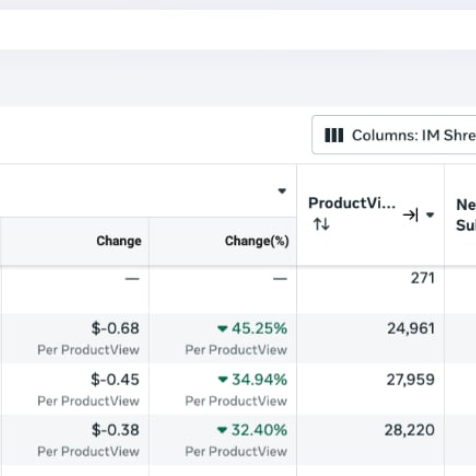
Task: Select the Change column header
Action: (119, 241)
